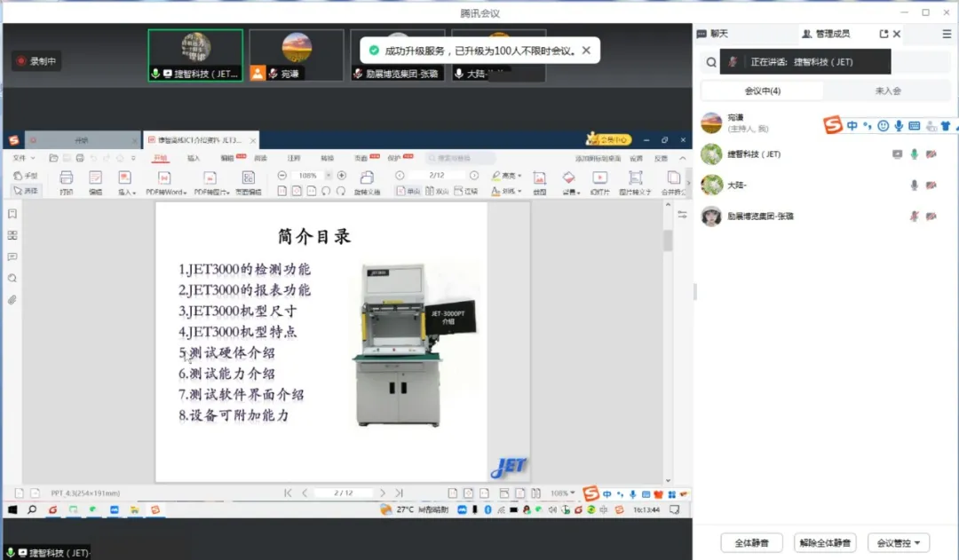Click the zoom in plus icon
Viewport: 959px width, 560px height.
coord(342,176)
